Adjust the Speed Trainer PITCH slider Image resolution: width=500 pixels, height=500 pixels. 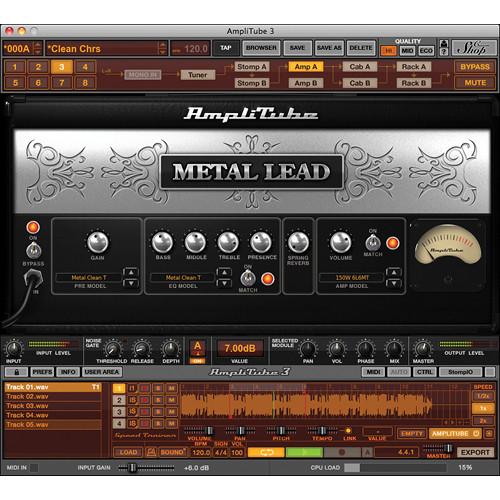point(281,430)
